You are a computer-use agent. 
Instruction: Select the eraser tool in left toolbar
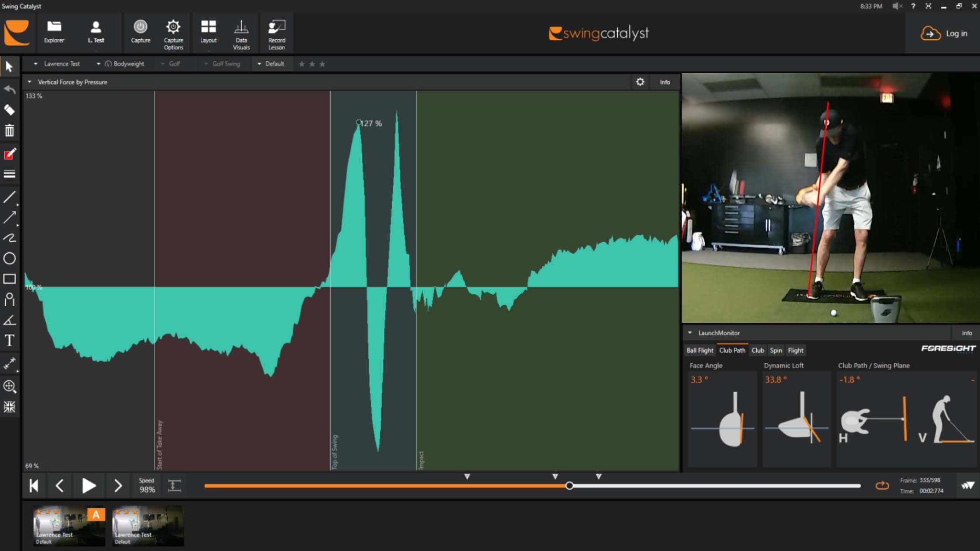[9, 110]
